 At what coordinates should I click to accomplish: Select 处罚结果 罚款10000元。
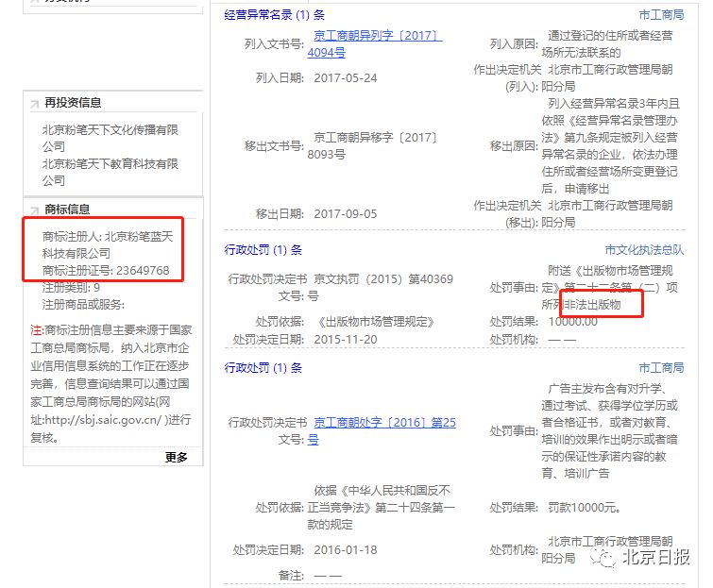pos(585,508)
